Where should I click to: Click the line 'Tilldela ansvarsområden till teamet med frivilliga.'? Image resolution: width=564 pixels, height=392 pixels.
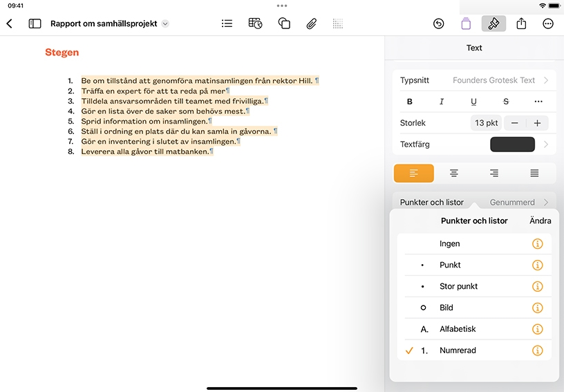[x=172, y=101]
